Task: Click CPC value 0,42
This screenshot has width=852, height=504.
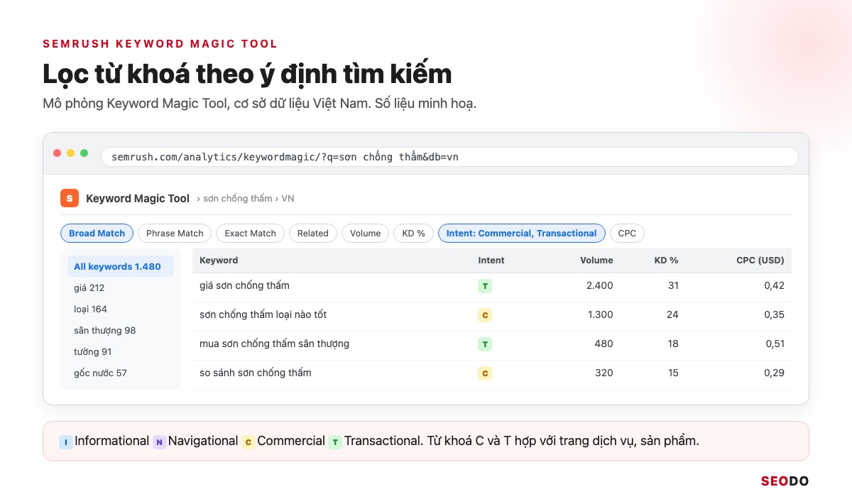Action: pyautogui.click(x=775, y=285)
